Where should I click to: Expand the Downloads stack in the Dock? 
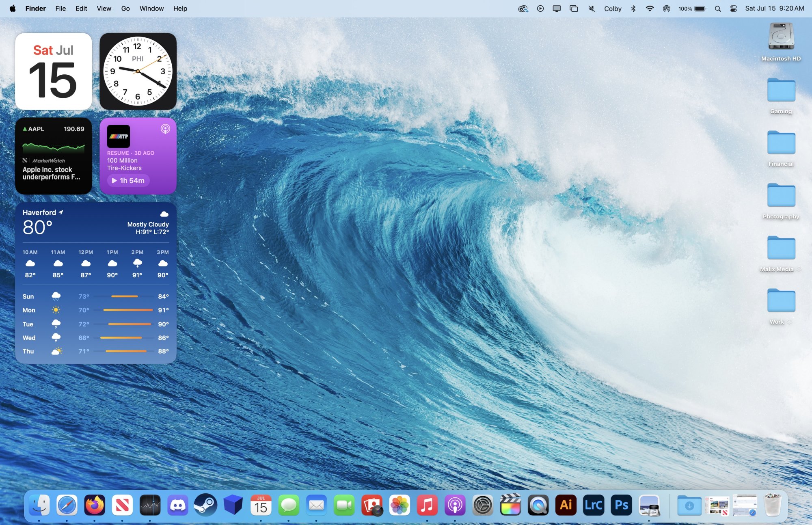point(689,505)
